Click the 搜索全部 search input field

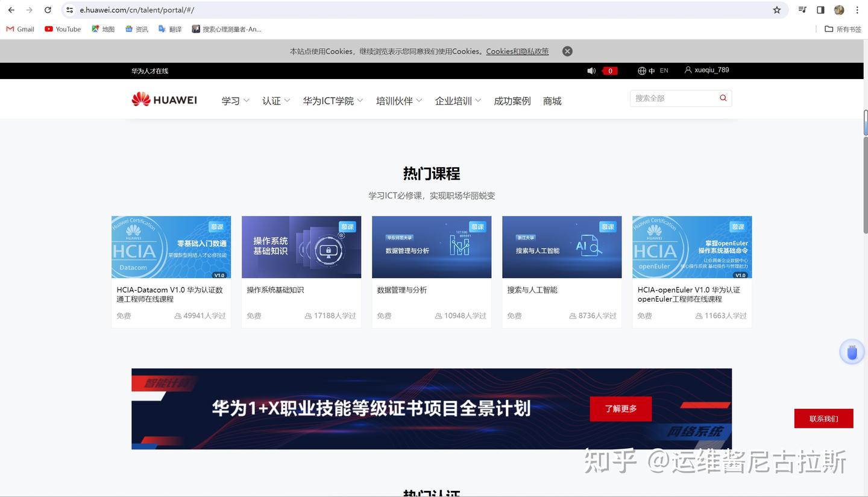669,97
